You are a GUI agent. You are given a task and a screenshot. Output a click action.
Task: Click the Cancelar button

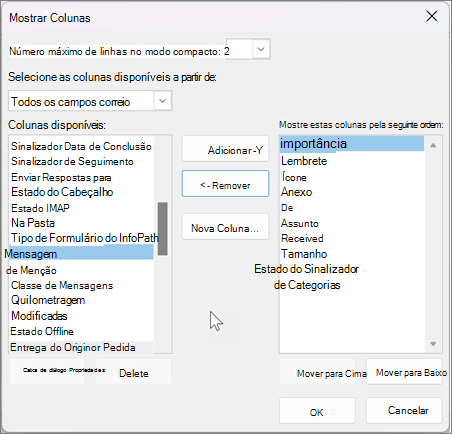(404, 410)
